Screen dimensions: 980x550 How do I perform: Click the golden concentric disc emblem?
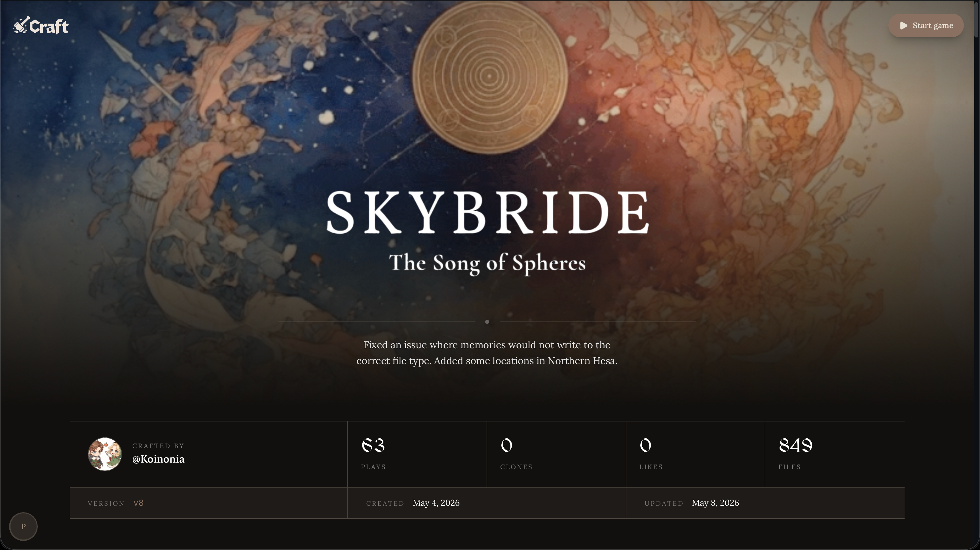pos(490,77)
